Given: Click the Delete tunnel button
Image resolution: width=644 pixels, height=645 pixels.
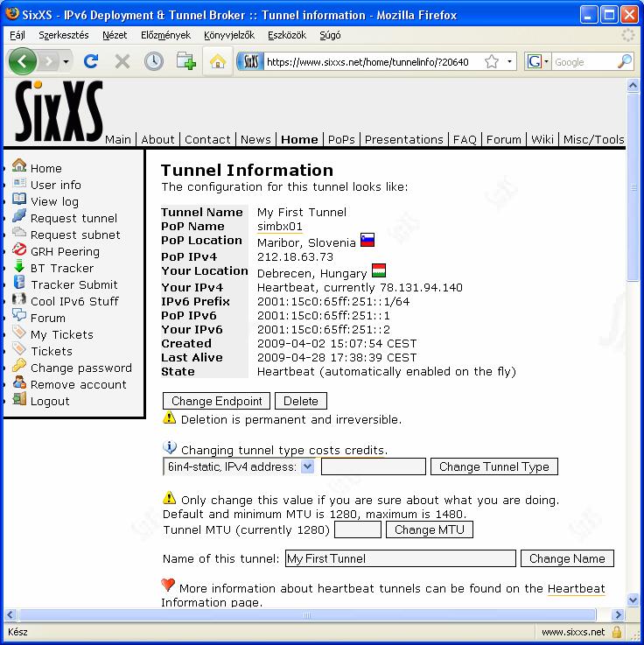Looking at the screenshot, I should tap(301, 401).
